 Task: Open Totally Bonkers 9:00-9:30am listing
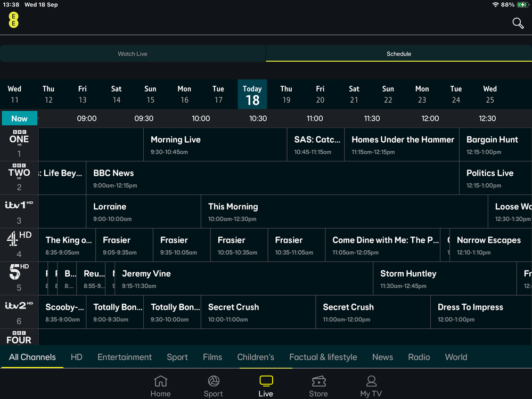click(114, 312)
